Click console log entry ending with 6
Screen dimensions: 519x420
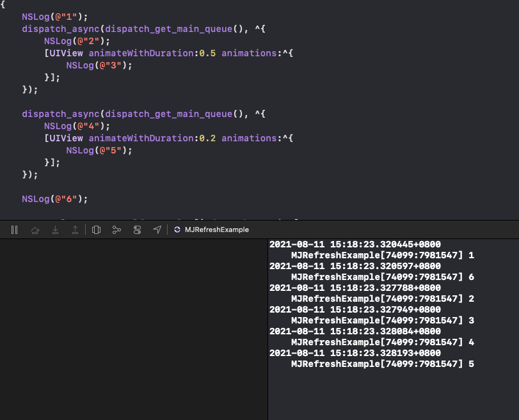coord(372,272)
